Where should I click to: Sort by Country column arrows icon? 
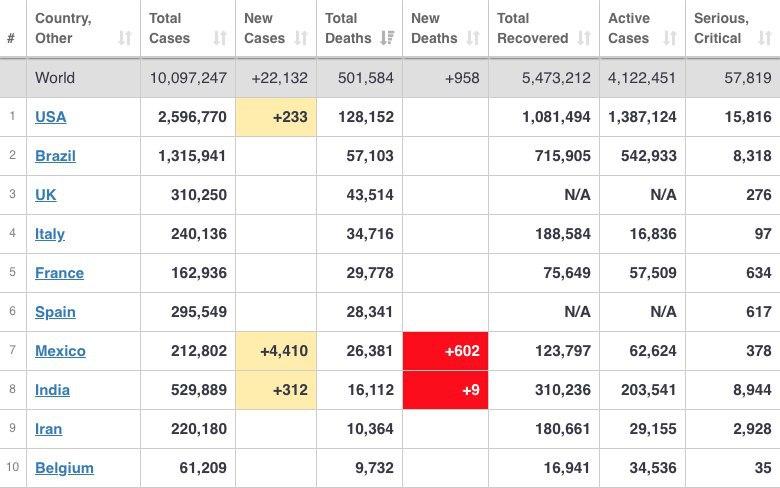tap(125, 38)
